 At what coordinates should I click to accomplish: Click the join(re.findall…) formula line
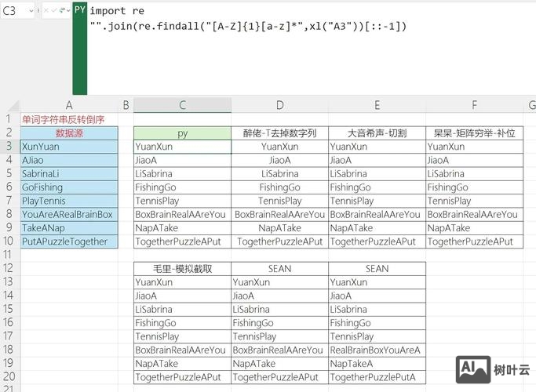248,27
